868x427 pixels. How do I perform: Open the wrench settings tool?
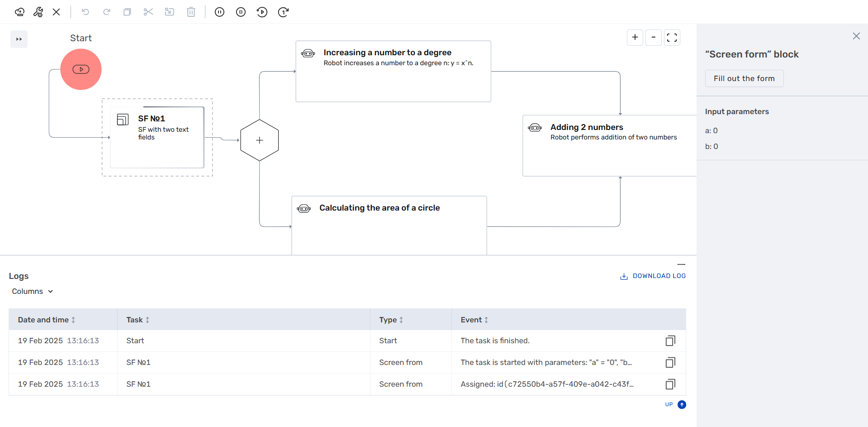38,12
